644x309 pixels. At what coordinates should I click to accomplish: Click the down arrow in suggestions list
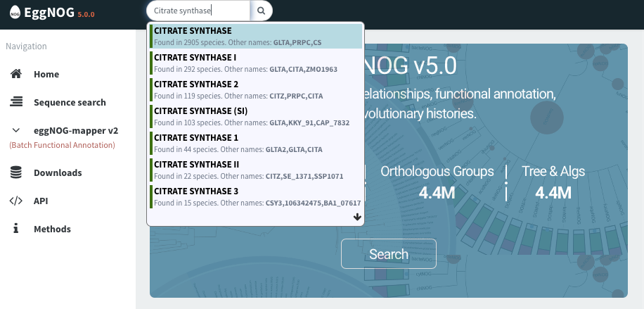click(x=357, y=217)
